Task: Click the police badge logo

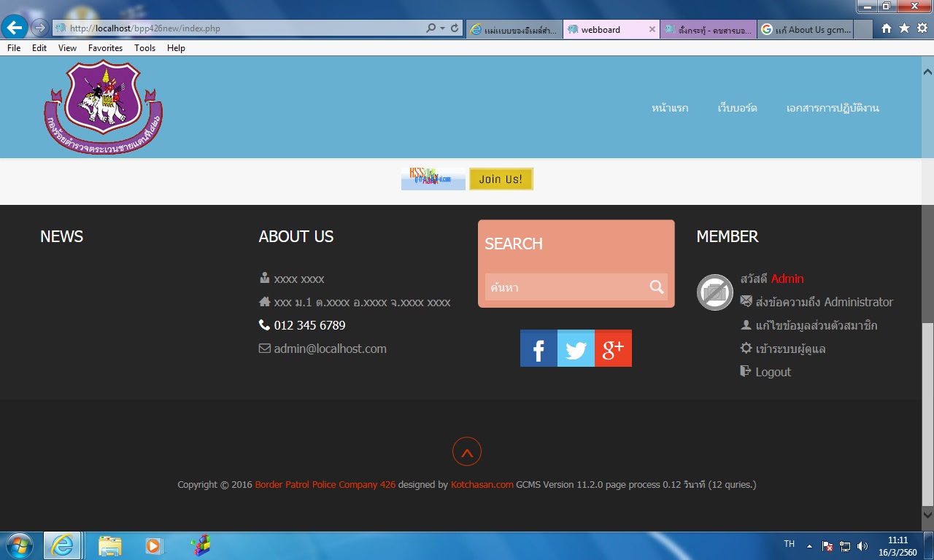Action: [103, 106]
